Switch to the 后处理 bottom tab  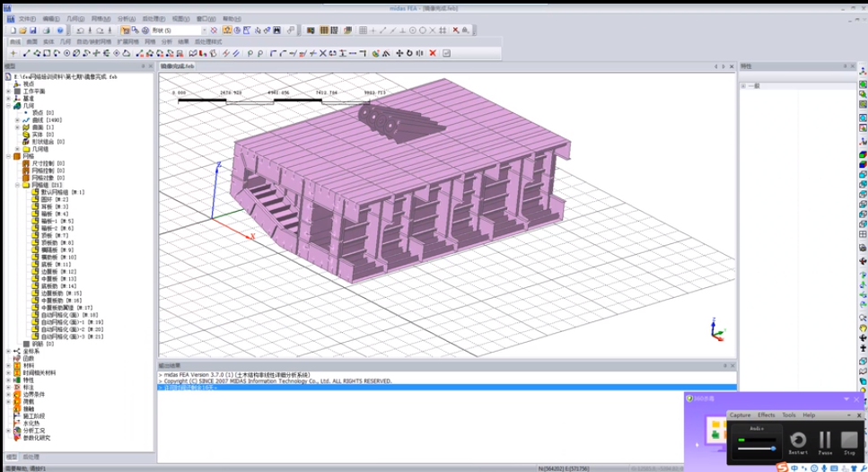tap(31, 457)
